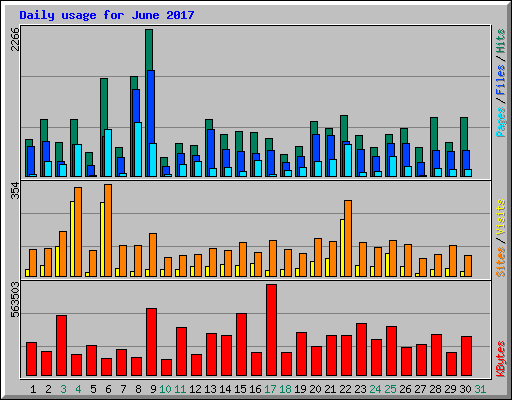Click the Pages legend label
Viewport: 512px width, 400px height.
click(501, 122)
